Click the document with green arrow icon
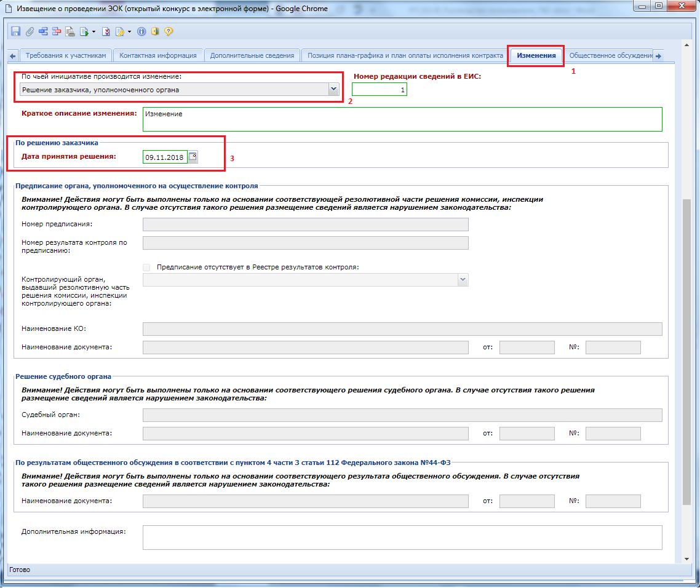700x588 pixels. point(84,31)
